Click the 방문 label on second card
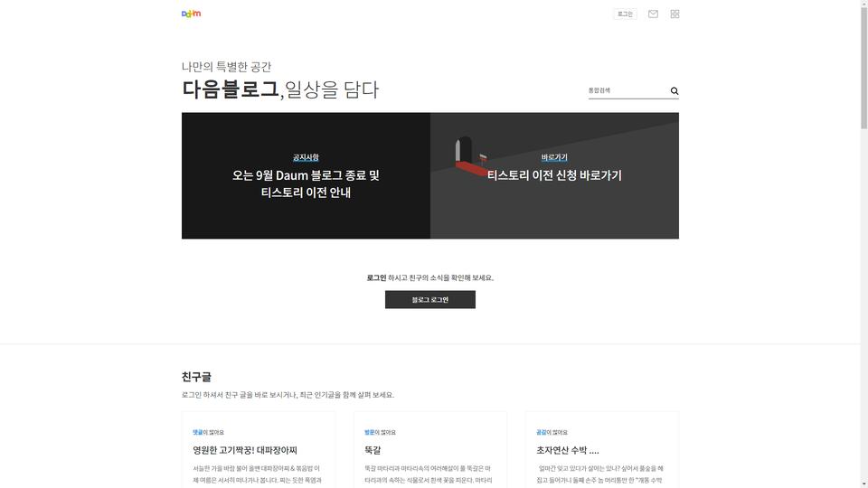868x488 pixels. pyautogui.click(x=369, y=432)
